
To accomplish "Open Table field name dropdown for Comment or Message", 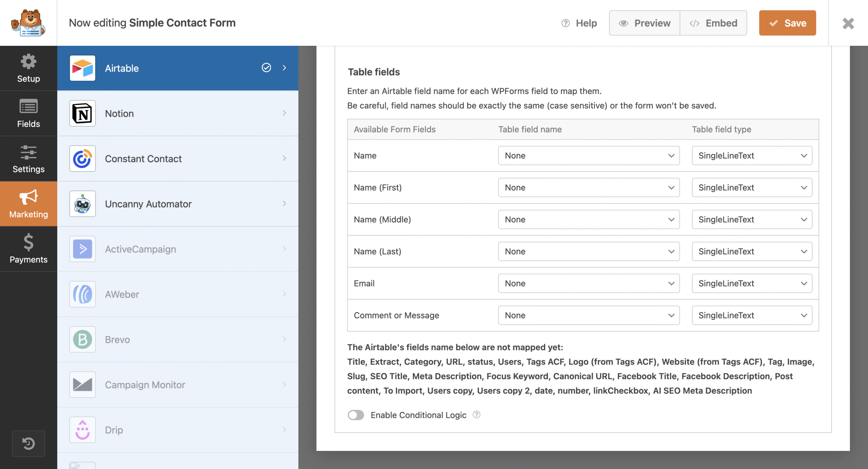I will (589, 315).
